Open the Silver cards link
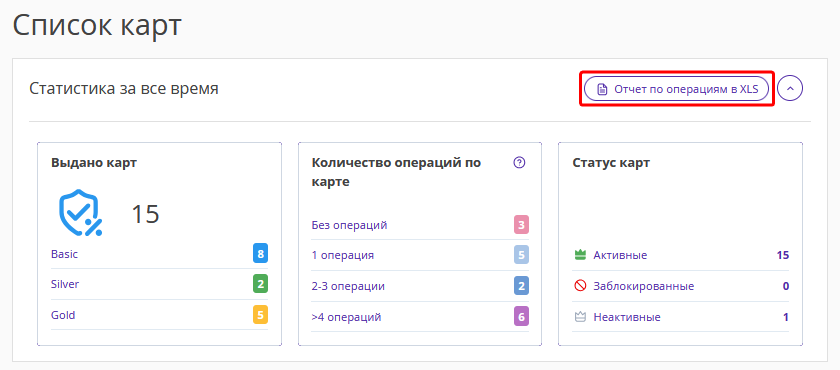The image size is (840, 370). [x=65, y=284]
